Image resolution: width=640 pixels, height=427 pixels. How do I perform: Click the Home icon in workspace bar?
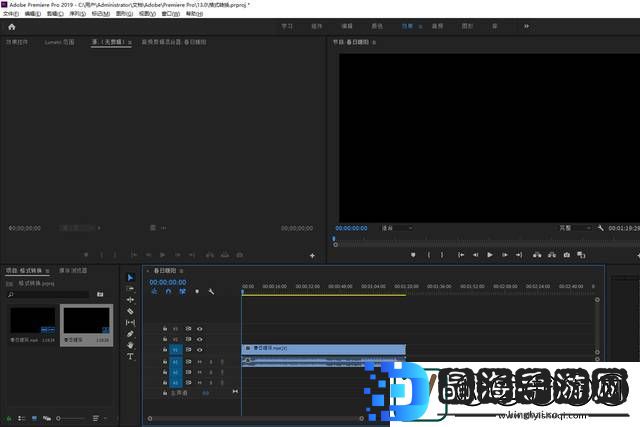click(x=11, y=27)
